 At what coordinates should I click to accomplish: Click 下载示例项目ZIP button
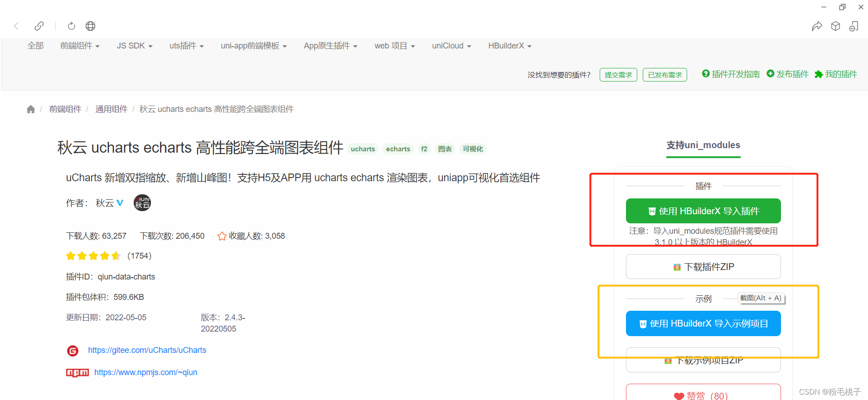(x=703, y=360)
